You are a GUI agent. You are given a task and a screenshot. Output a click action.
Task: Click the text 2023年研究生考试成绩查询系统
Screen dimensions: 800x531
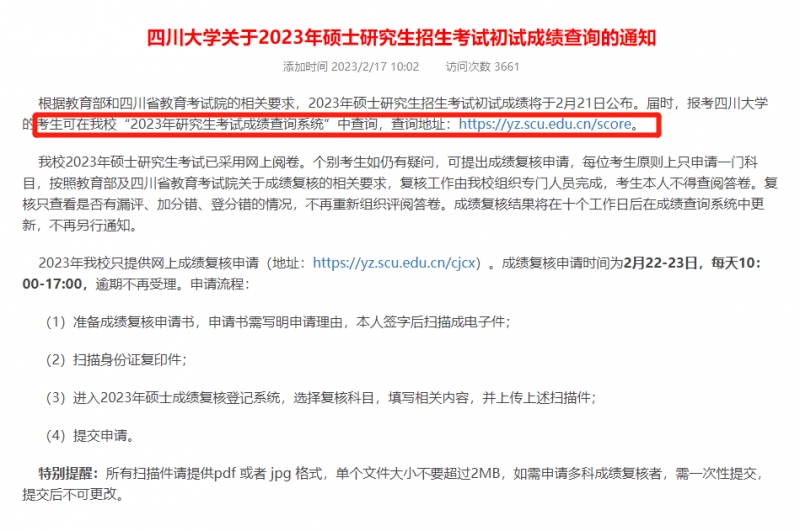tap(227, 124)
